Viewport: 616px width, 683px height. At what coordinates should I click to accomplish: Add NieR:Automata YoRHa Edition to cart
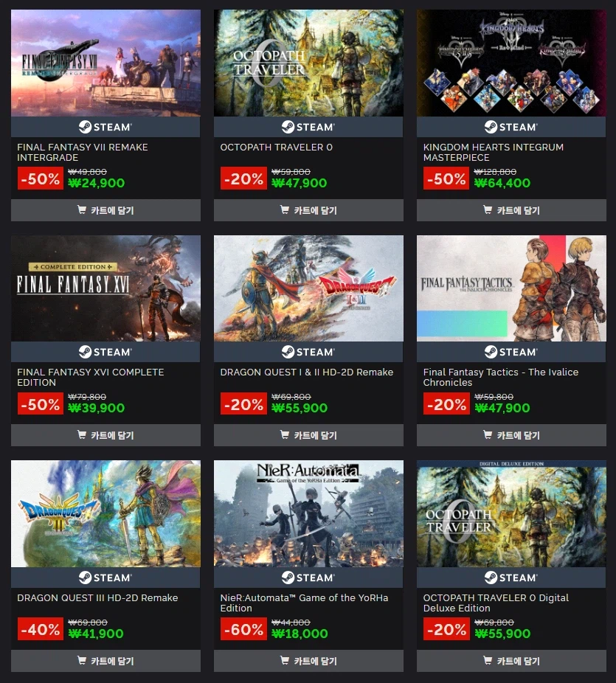coord(308,661)
